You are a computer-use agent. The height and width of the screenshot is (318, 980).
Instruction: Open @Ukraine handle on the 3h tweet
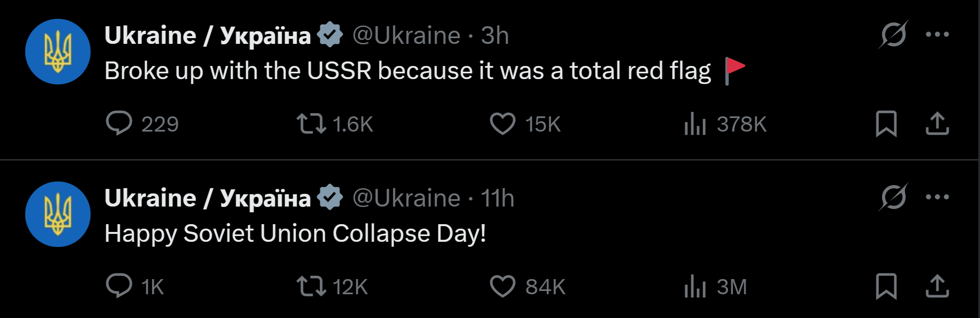coord(407,35)
